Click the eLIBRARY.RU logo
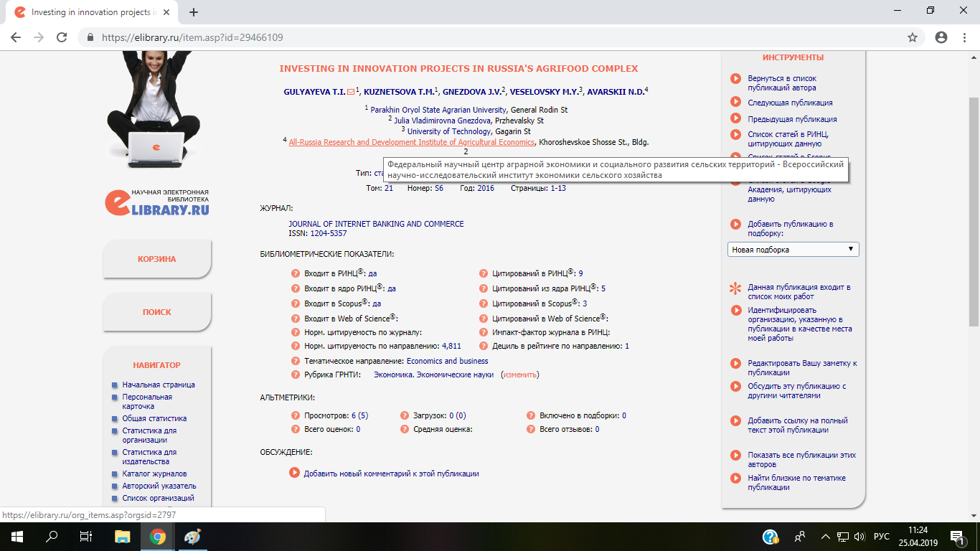The width and height of the screenshot is (980, 551). pos(156,202)
